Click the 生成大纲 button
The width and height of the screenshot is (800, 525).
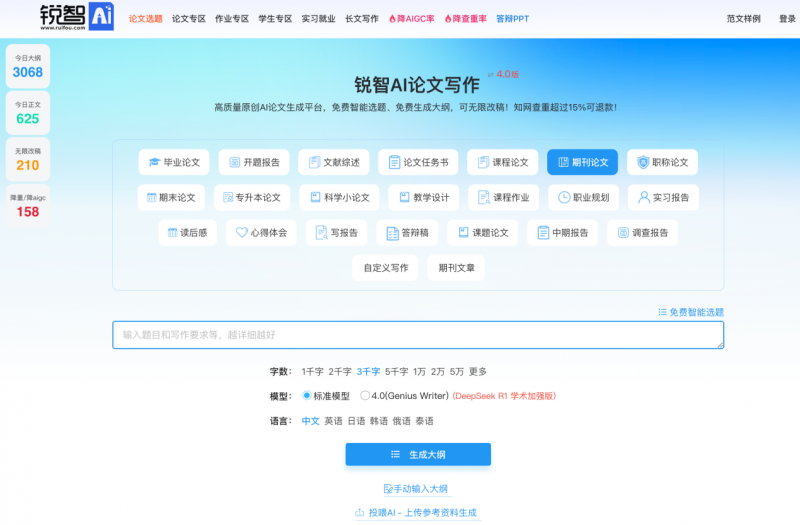(418, 455)
